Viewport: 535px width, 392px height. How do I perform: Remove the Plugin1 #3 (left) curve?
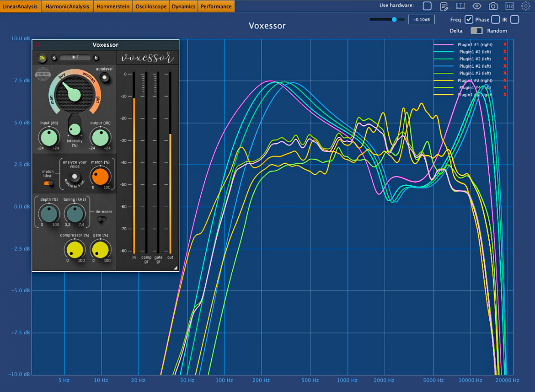pyautogui.click(x=505, y=73)
